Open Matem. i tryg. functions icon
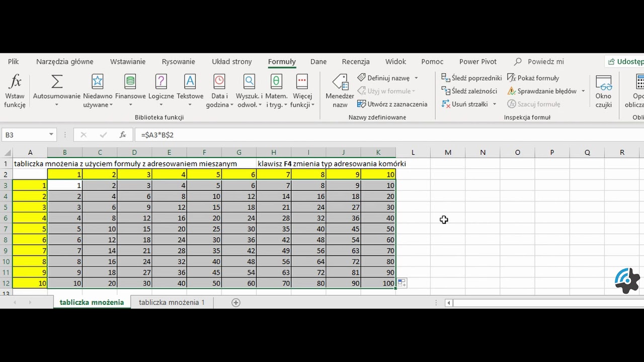 coord(276,81)
